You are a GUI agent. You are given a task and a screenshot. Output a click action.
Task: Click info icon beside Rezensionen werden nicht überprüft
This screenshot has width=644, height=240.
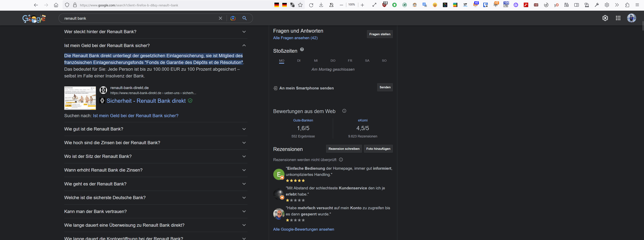(x=341, y=160)
